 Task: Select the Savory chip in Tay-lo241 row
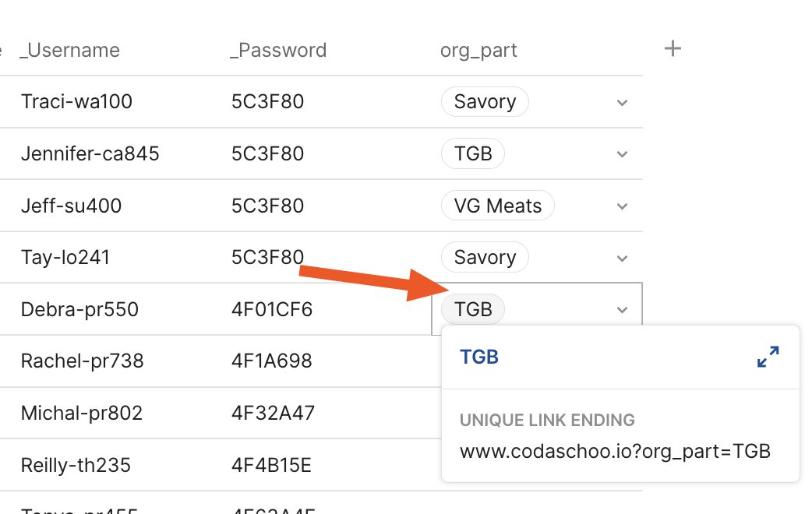pyautogui.click(x=485, y=257)
